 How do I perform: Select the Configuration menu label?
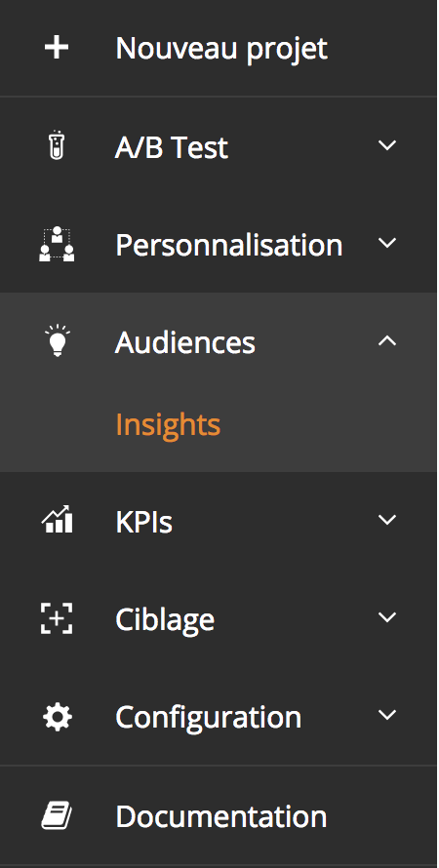pos(209,718)
